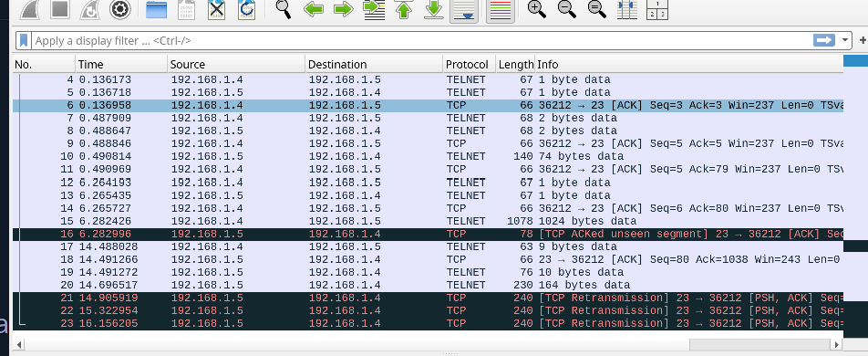Viewport: 868px width, 356px height.
Task: Find a packet with the magnifier
Action: coord(284,9)
